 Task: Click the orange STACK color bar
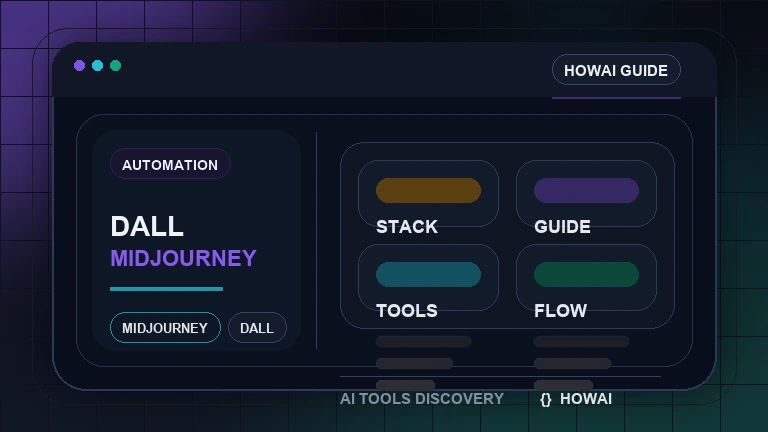[429, 191]
